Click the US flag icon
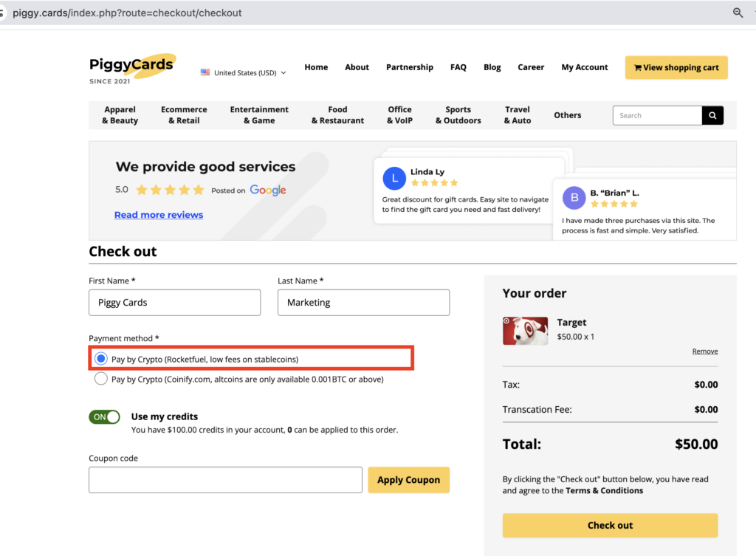 click(205, 72)
